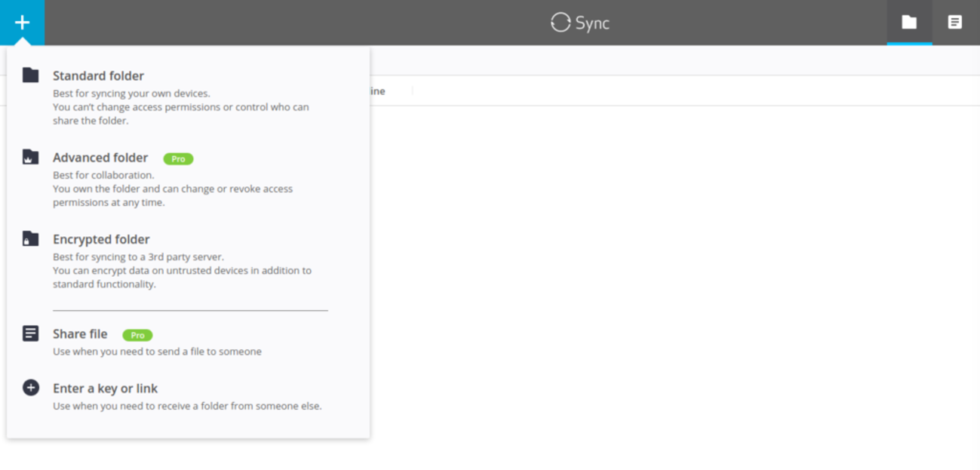Click 'Use when you need to receive a folder' text
This screenshot has height=470, width=980.
click(x=187, y=406)
